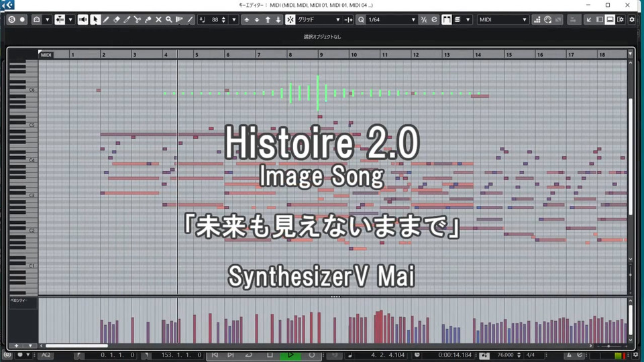Screen dimensions: 644x362
Task: Select the Object Selection arrow tool
Action: coord(95,19)
